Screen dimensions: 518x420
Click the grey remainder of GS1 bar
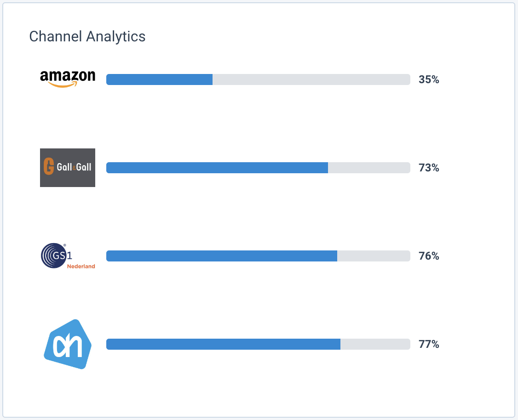(373, 256)
